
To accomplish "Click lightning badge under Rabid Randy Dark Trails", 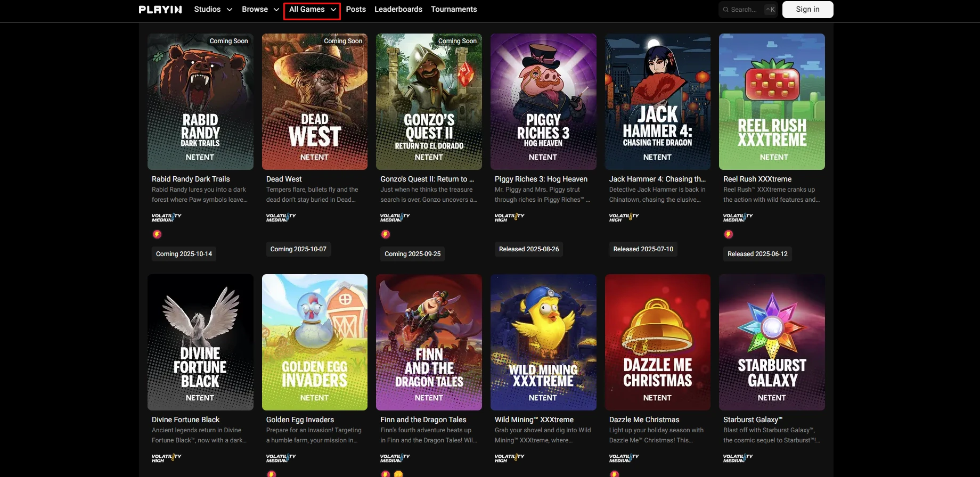I will point(157,234).
